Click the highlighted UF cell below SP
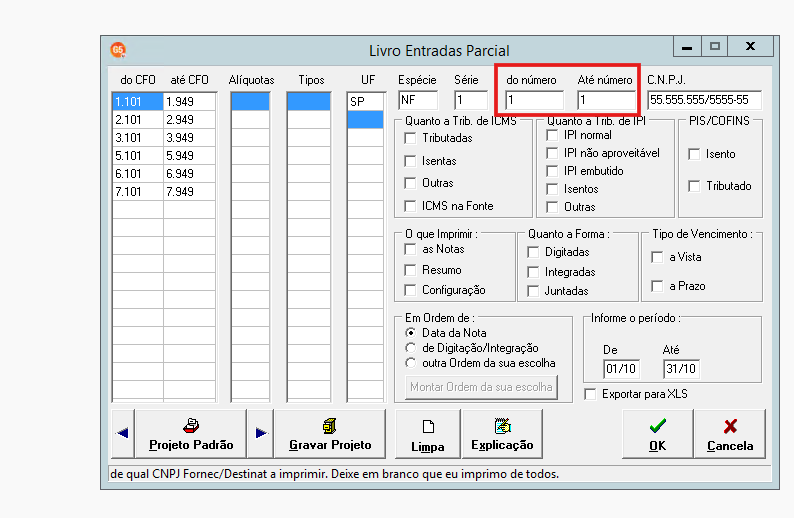The width and height of the screenshot is (794, 518). pyautogui.click(x=366, y=119)
